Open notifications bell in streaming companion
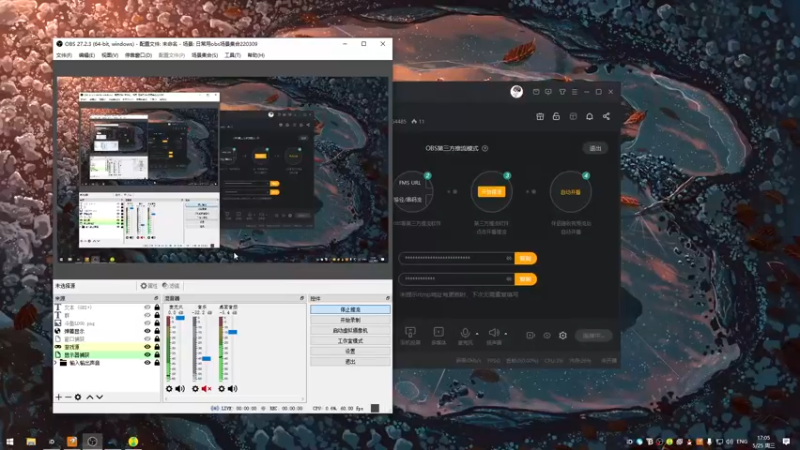800x450 pixels. coord(589,116)
